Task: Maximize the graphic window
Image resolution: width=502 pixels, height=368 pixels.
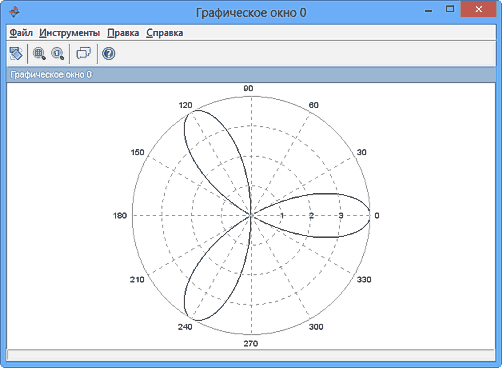Action: pyautogui.click(x=450, y=9)
